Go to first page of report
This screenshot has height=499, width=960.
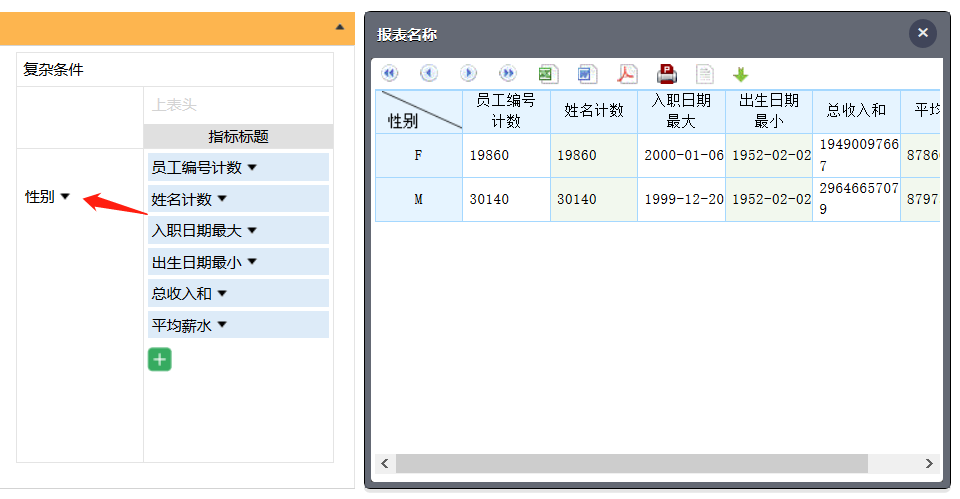[x=389, y=74]
